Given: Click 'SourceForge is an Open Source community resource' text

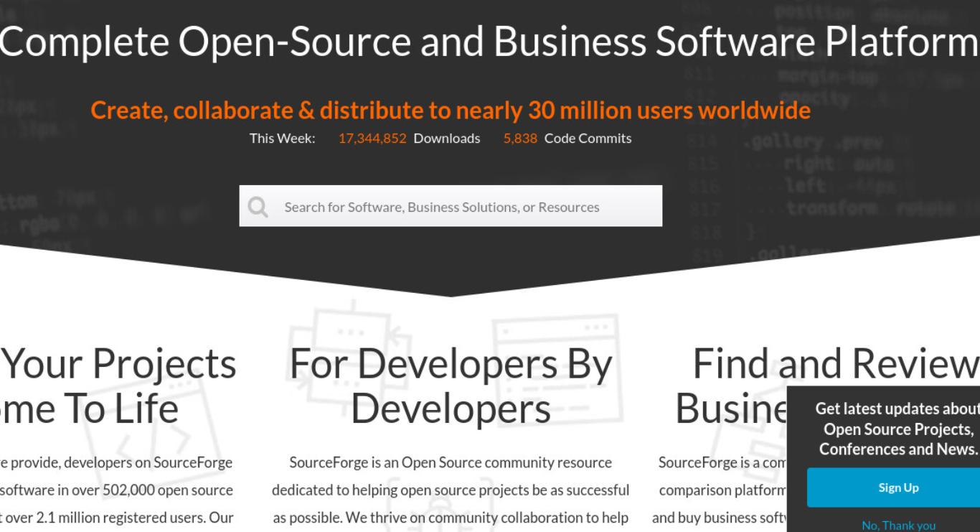Looking at the screenshot, I should (451, 462).
